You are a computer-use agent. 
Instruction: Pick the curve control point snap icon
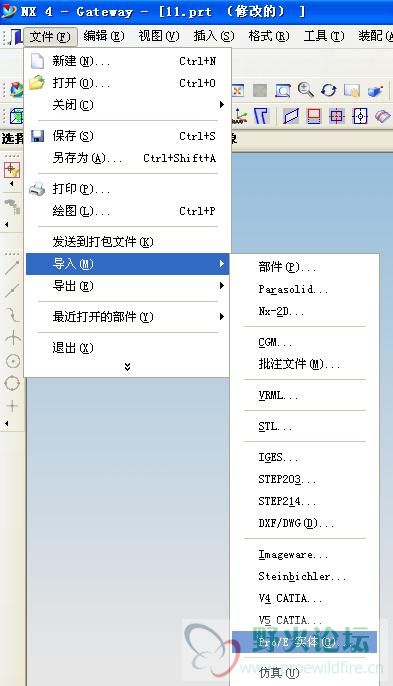point(12,314)
